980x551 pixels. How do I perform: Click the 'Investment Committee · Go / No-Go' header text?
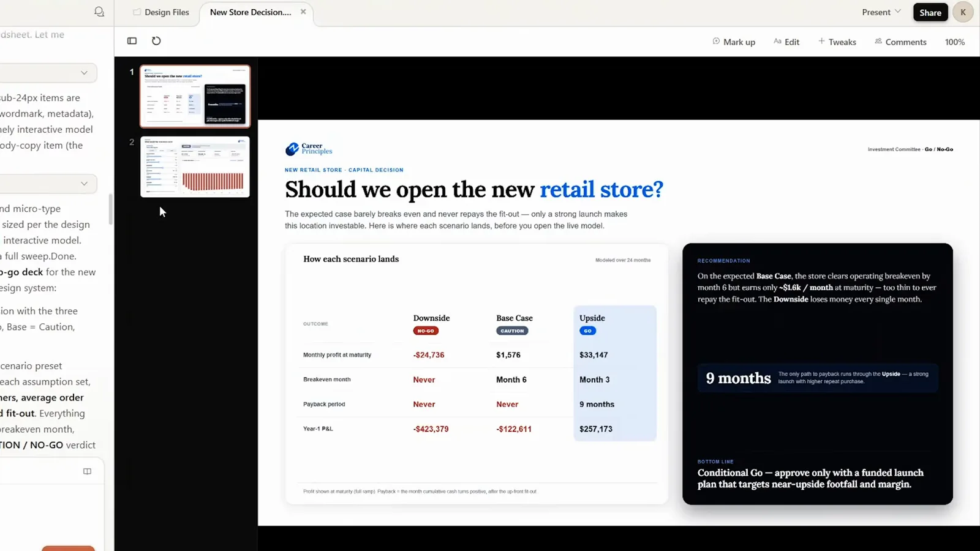coord(910,149)
